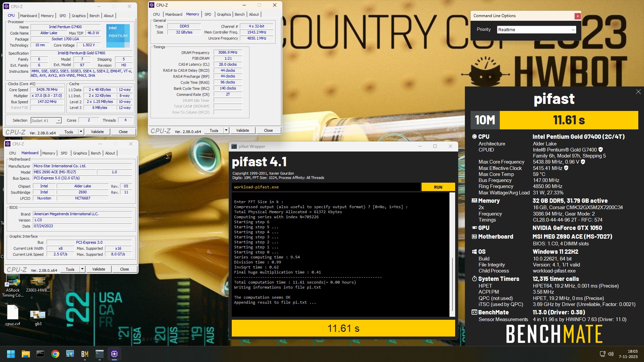Expand Tools dropdown arrow in top-left CPU-Z window

tap(81, 132)
